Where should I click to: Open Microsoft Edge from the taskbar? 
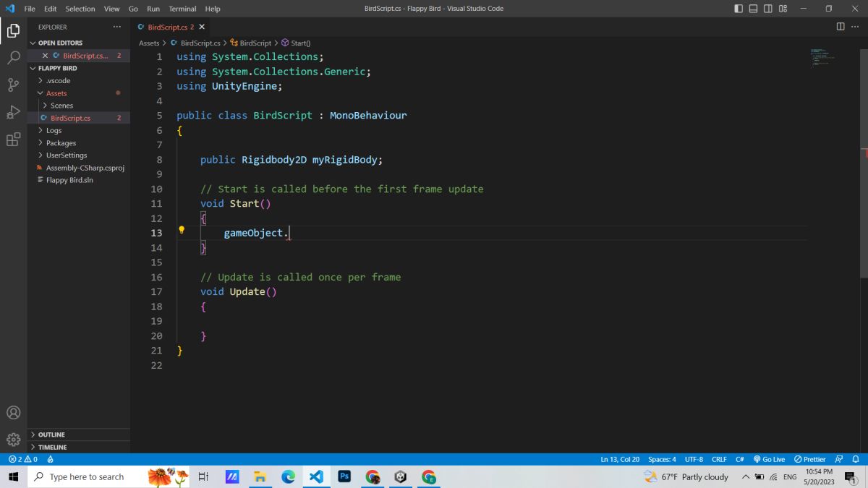point(288,476)
